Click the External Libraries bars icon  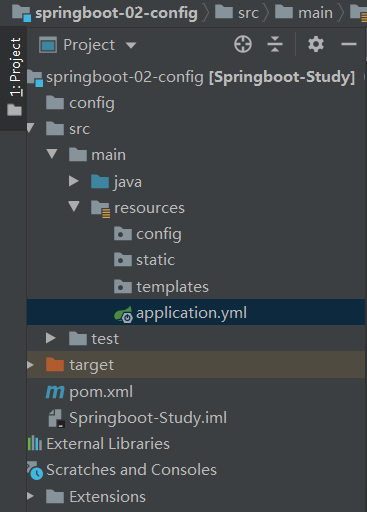35,443
